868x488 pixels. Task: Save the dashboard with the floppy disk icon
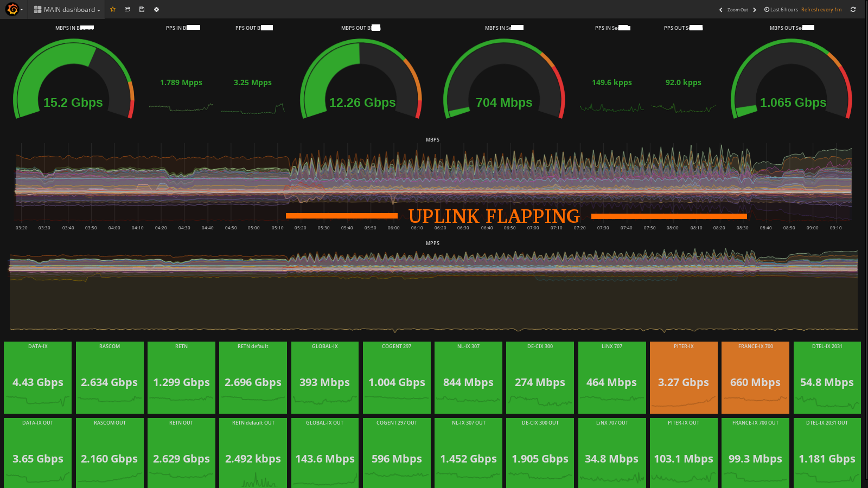pyautogui.click(x=142, y=9)
